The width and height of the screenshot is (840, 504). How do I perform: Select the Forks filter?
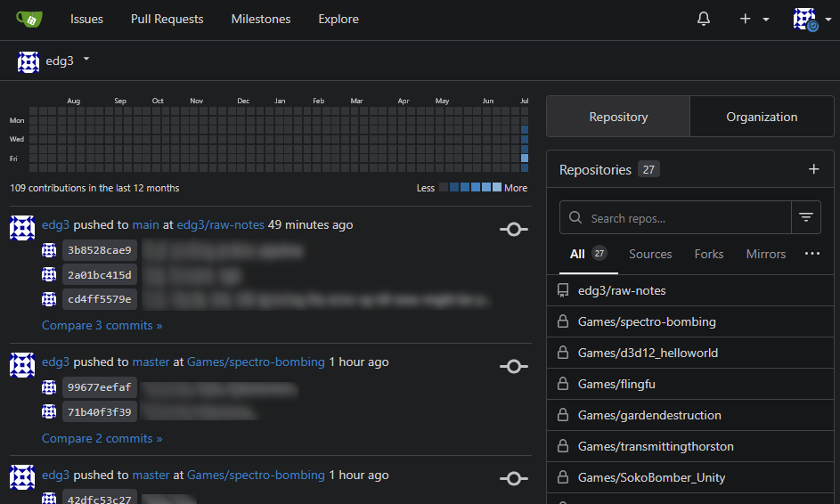709,254
